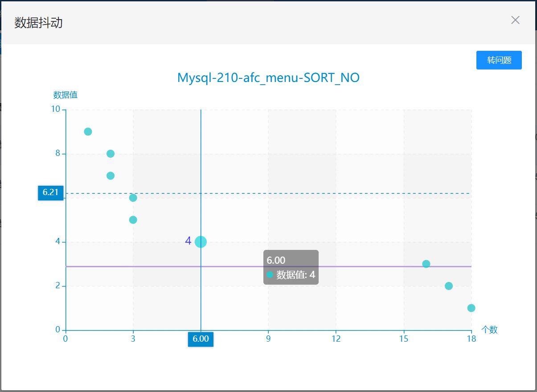This screenshot has width=537, height=392.
Task: Select the scatter point at value 8
Action: pos(111,154)
